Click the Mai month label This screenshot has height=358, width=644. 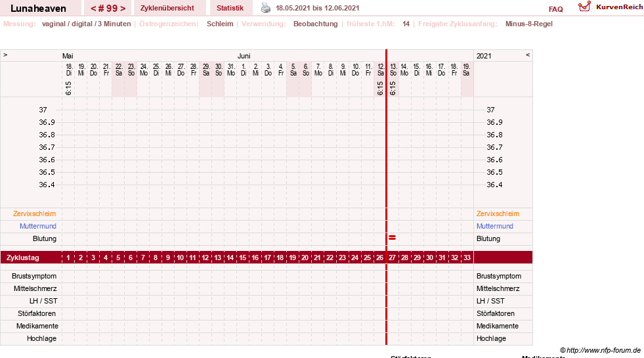pos(68,56)
